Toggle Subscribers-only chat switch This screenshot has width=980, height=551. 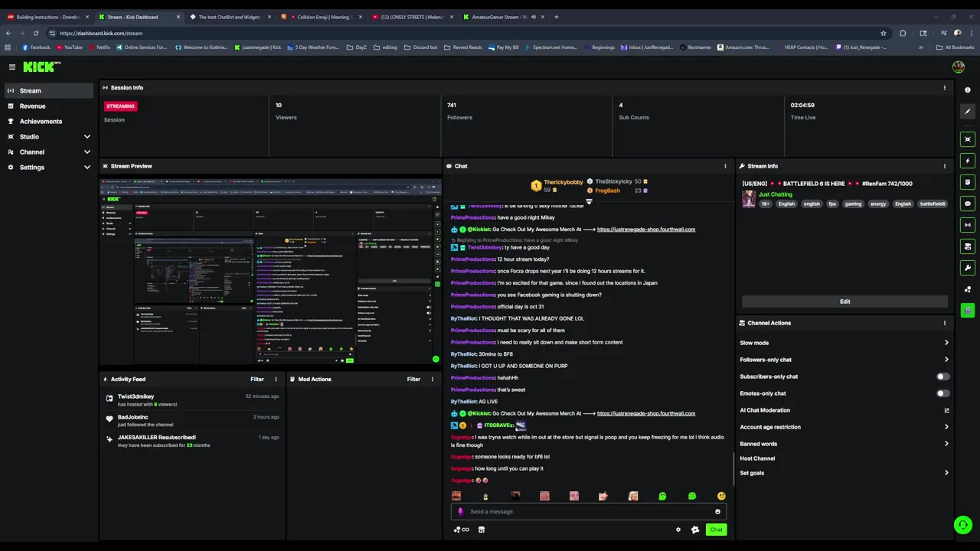[x=943, y=377]
